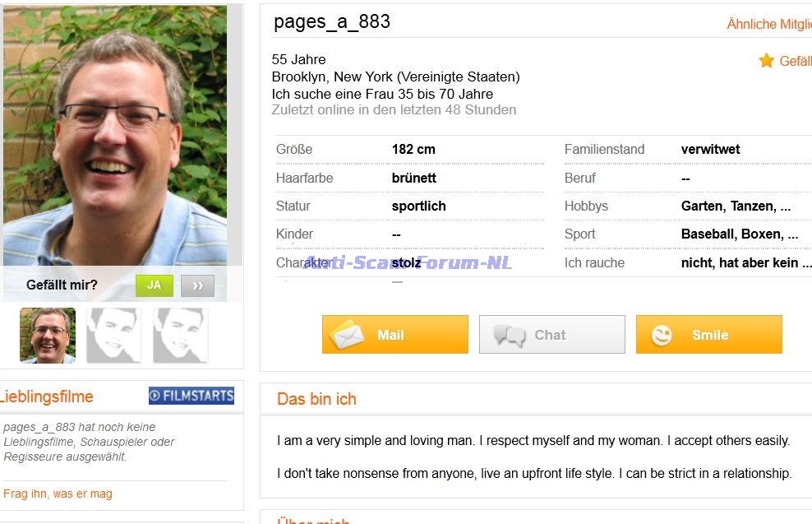Click the speech bubbles Chat icon

click(509, 336)
